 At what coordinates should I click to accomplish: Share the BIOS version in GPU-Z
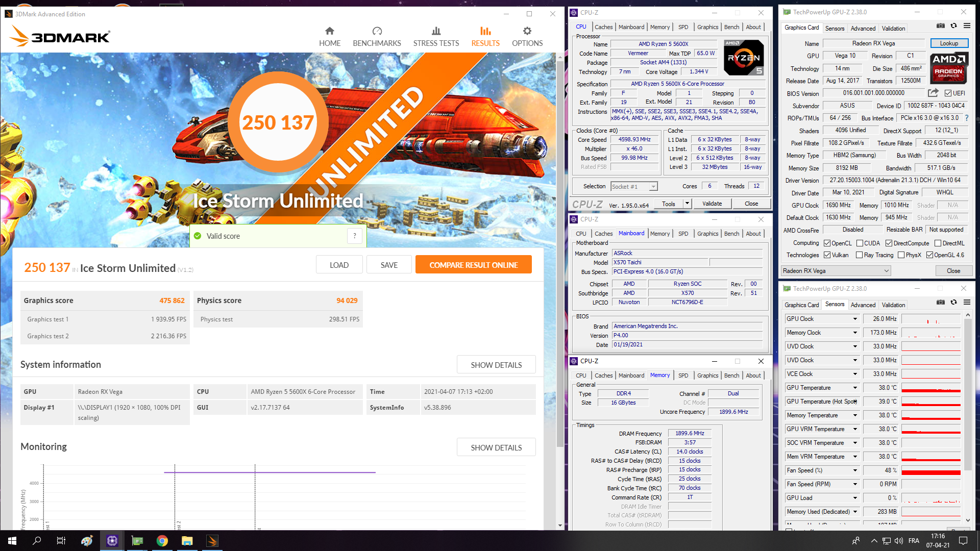tap(933, 93)
